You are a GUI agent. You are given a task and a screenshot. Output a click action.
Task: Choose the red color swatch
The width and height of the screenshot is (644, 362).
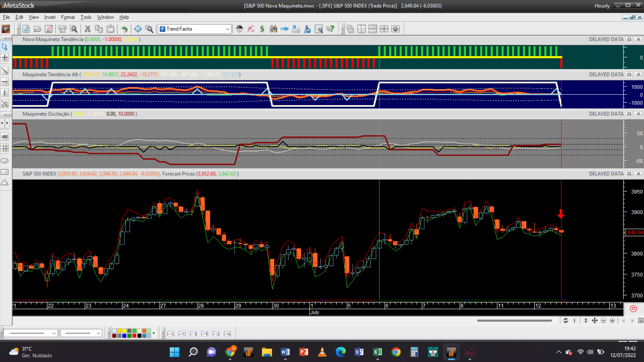click(x=135, y=336)
